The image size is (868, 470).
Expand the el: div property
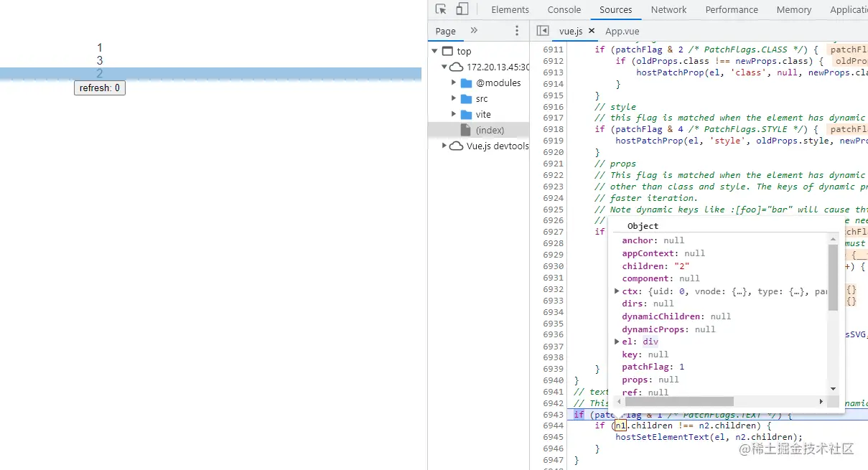[x=617, y=342]
